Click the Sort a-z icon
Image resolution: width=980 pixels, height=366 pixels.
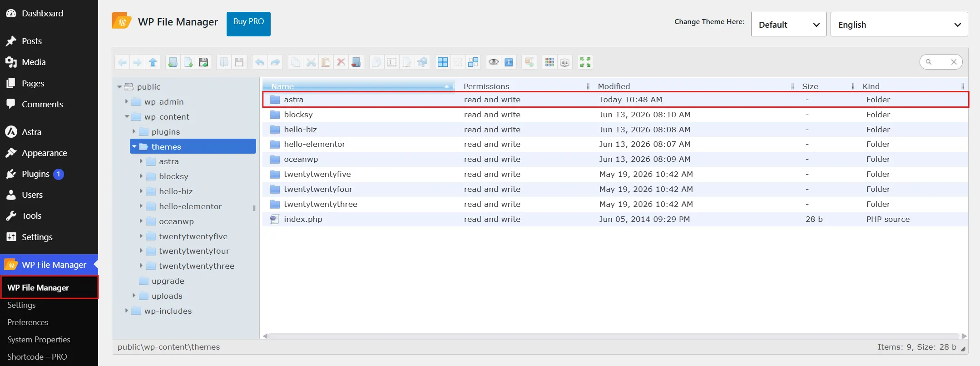pyautogui.click(x=565, y=62)
